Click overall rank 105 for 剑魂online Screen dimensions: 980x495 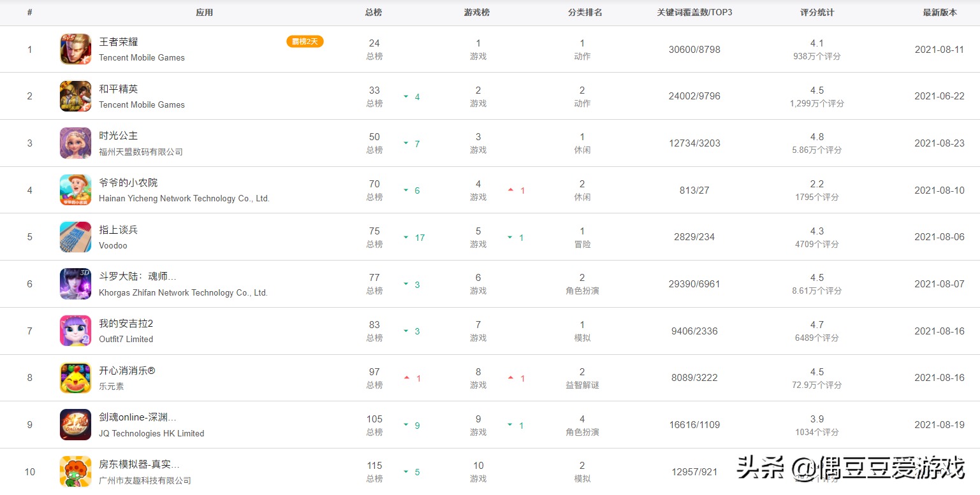coord(374,419)
